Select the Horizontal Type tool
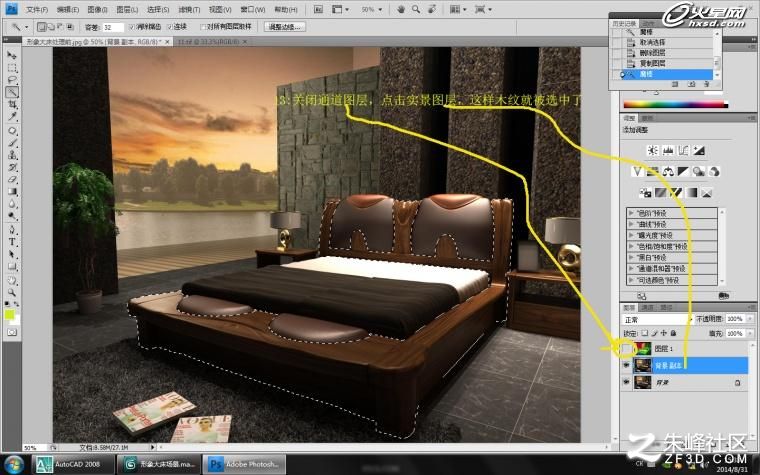 [x=12, y=242]
